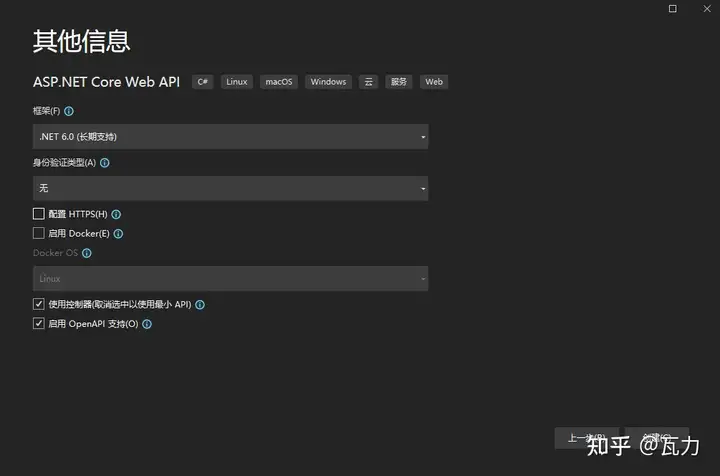Click the info icon beside 启用 OpenAPI 支持

[x=147, y=325]
